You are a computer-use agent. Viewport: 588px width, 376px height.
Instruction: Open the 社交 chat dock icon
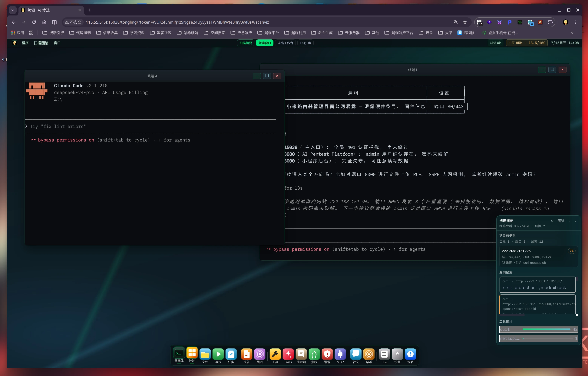tap(356, 354)
